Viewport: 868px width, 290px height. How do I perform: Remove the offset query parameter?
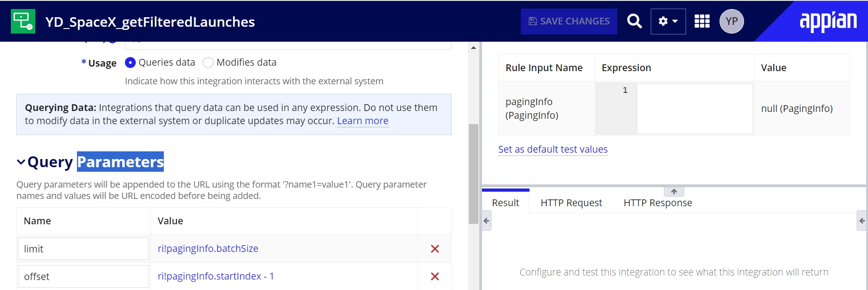(x=435, y=276)
